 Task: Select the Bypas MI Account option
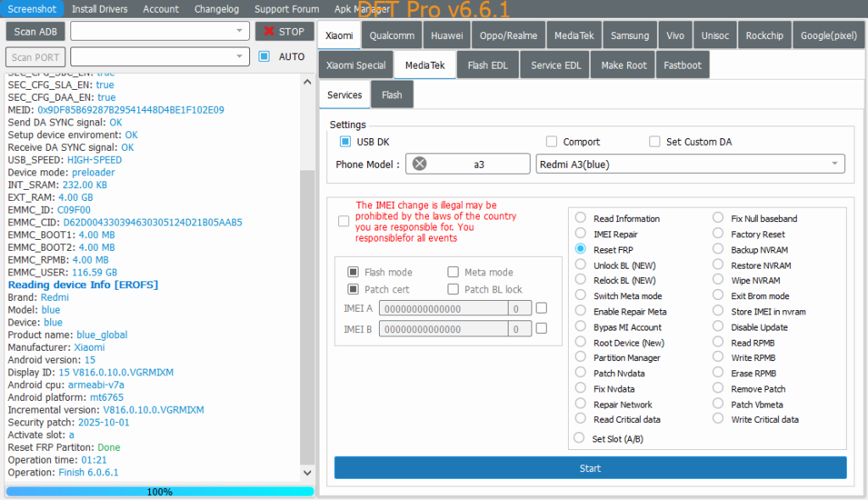coord(580,326)
